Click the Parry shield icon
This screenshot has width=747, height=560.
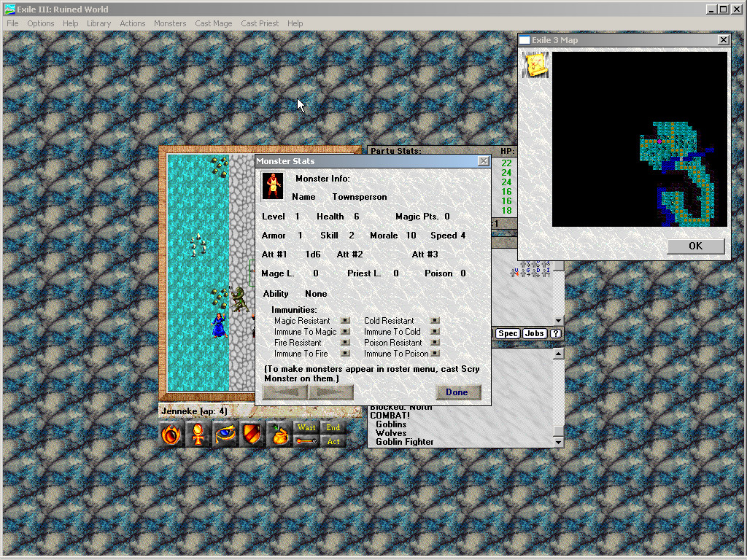[x=252, y=434]
